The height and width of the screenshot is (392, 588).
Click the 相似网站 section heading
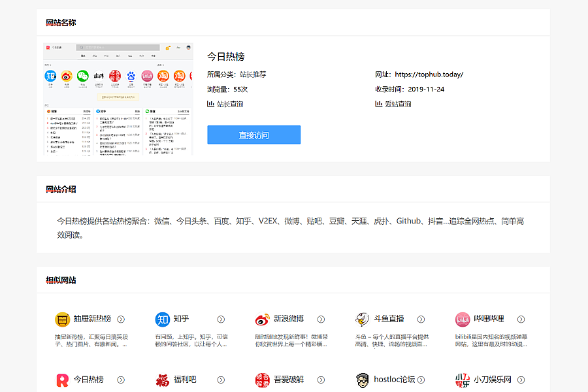61,280
